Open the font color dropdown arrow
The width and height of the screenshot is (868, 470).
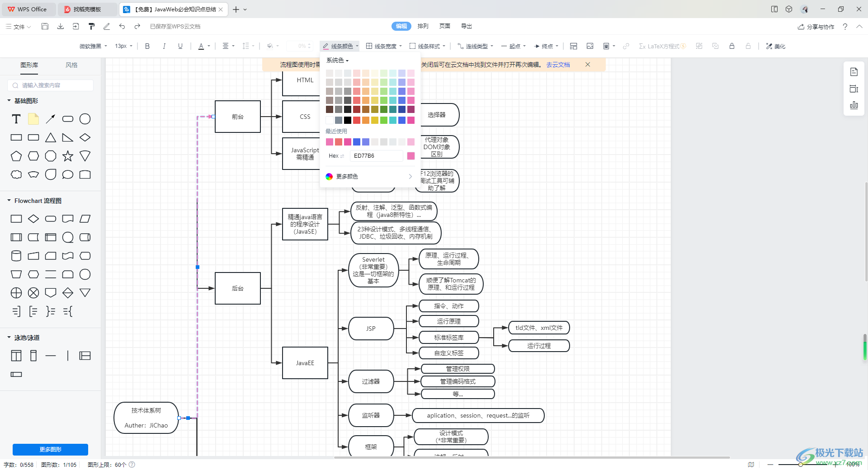click(x=209, y=46)
